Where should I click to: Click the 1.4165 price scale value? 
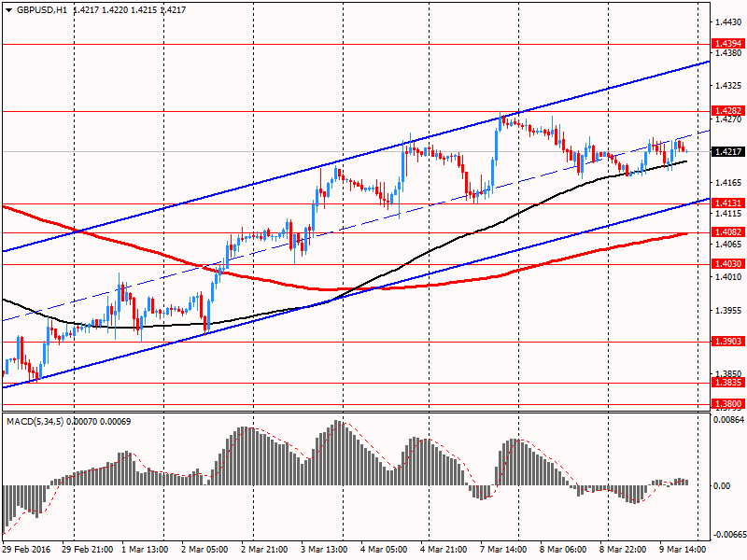[x=729, y=182]
